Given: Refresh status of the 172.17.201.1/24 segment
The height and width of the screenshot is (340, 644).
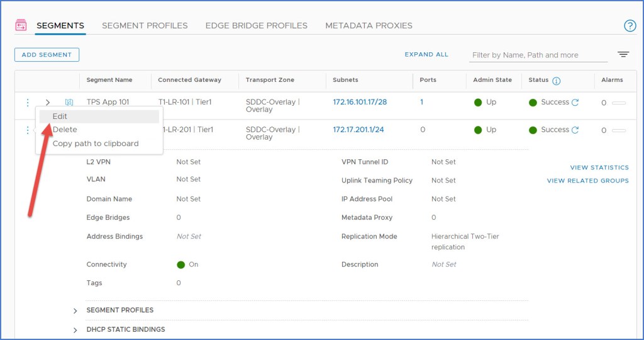Looking at the screenshot, I should [x=575, y=130].
